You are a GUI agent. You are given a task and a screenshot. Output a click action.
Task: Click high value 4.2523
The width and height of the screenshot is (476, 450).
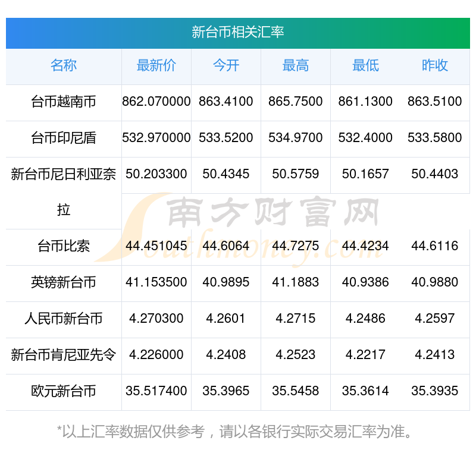pos(295,355)
